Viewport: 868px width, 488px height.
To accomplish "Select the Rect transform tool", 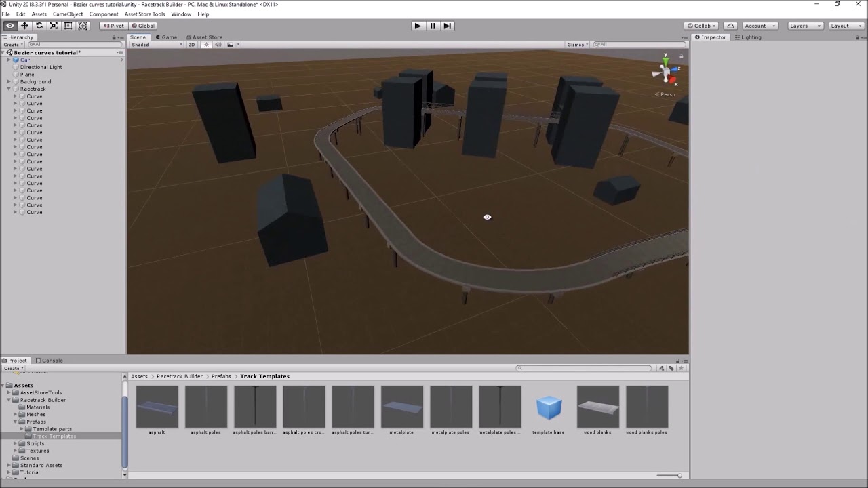I will click(68, 26).
